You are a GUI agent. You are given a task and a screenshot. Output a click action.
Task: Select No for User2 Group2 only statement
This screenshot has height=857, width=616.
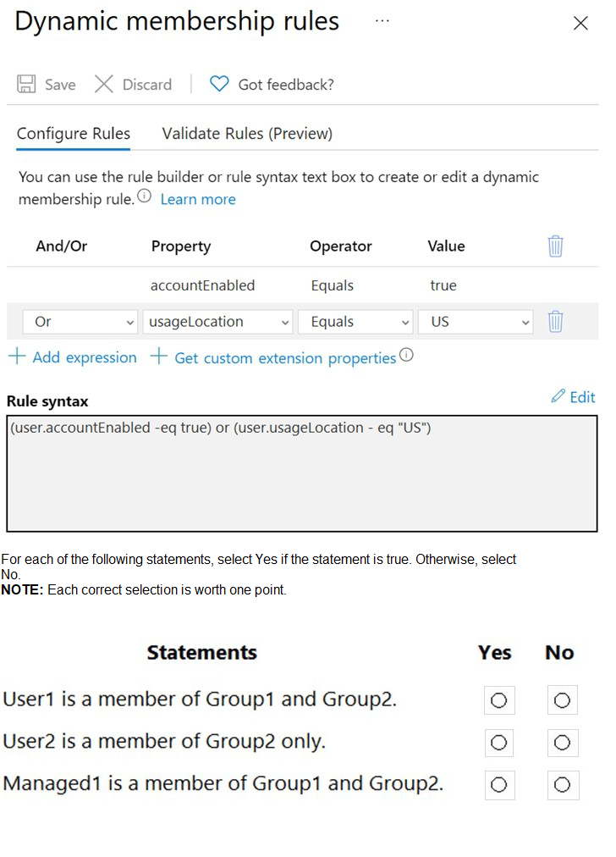(562, 743)
